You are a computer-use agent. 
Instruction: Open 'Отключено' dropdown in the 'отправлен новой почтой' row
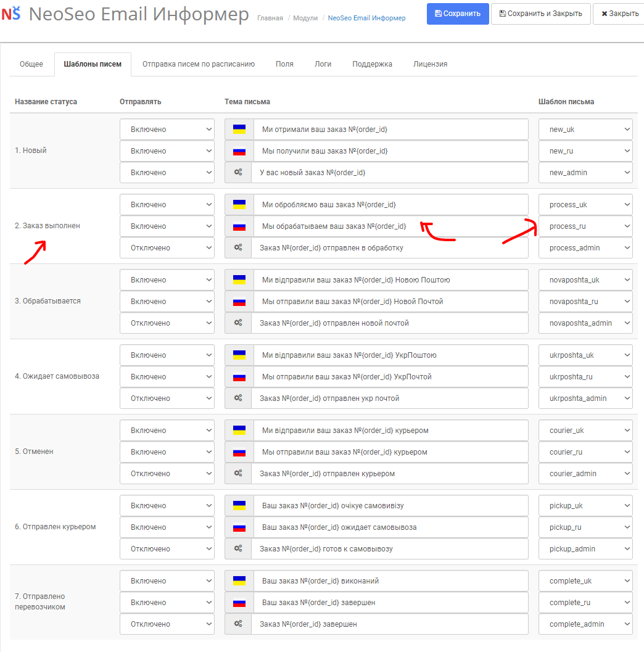pos(167,323)
